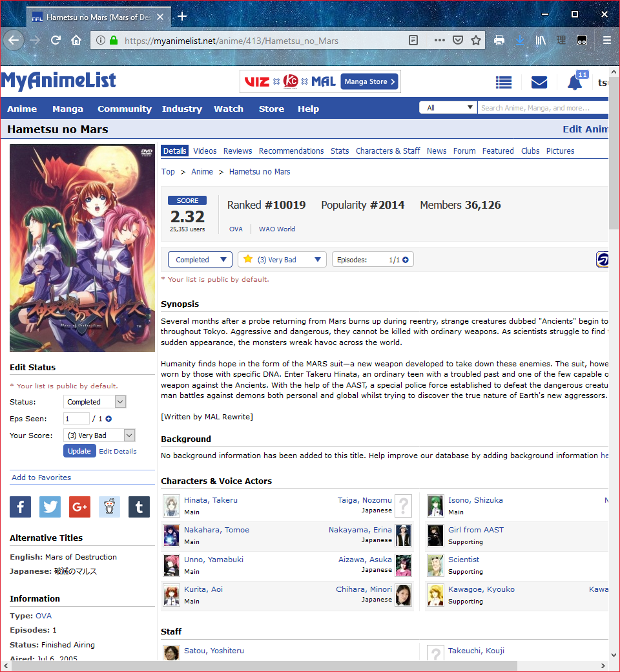
Task: Share on Tumblr icon
Action: pyautogui.click(x=139, y=507)
